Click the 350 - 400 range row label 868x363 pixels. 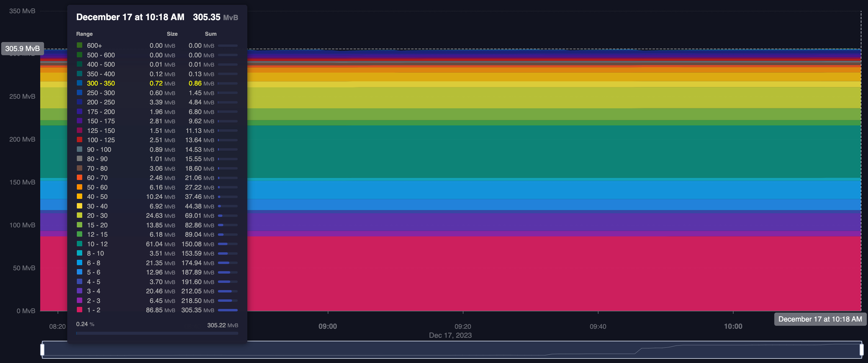(101, 74)
